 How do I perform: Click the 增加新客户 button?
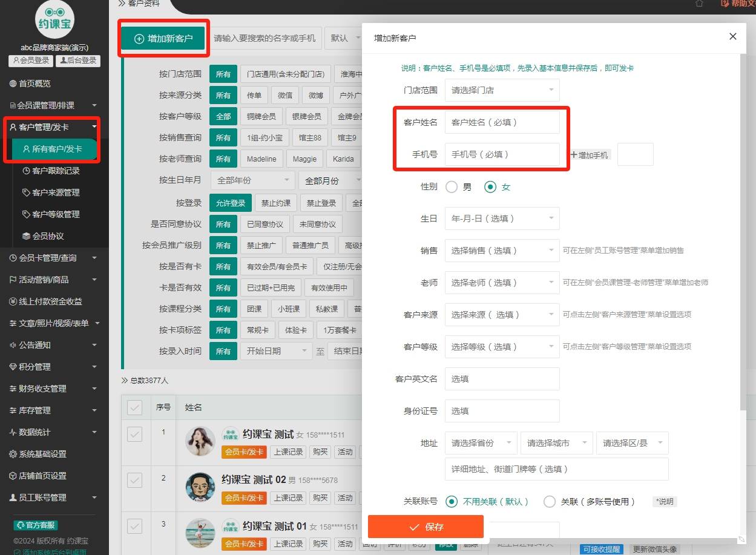coord(163,38)
